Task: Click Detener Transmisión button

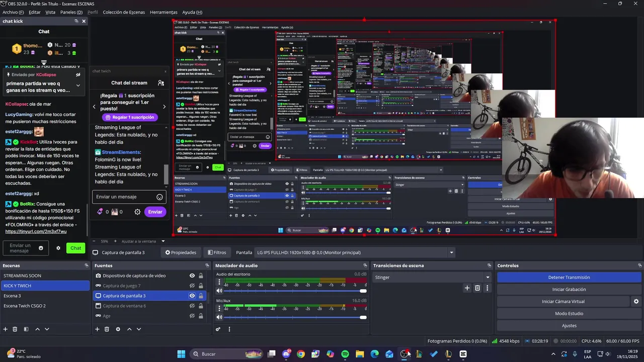Action: 569,277
